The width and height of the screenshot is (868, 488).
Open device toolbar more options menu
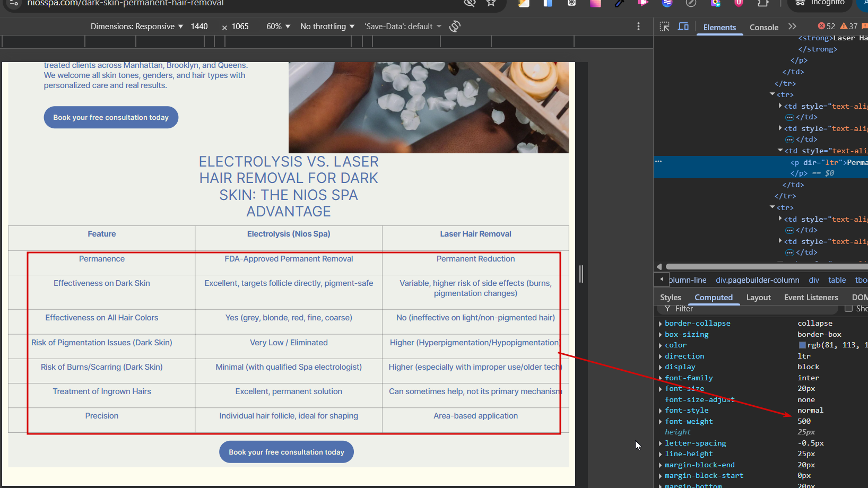click(x=638, y=27)
